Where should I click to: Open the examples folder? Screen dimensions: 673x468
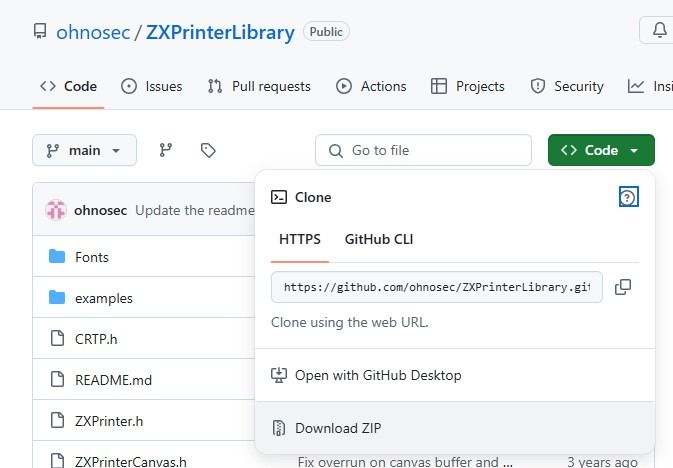point(104,298)
